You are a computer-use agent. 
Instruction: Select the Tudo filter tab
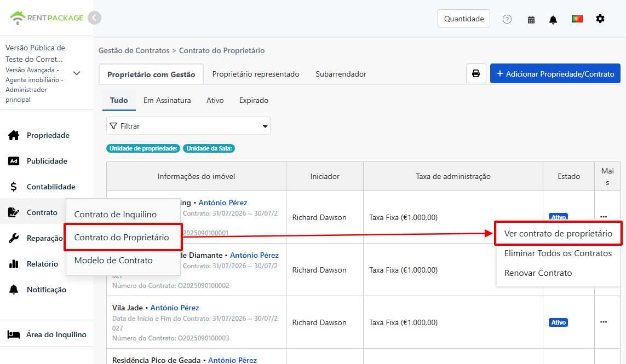coord(119,101)
